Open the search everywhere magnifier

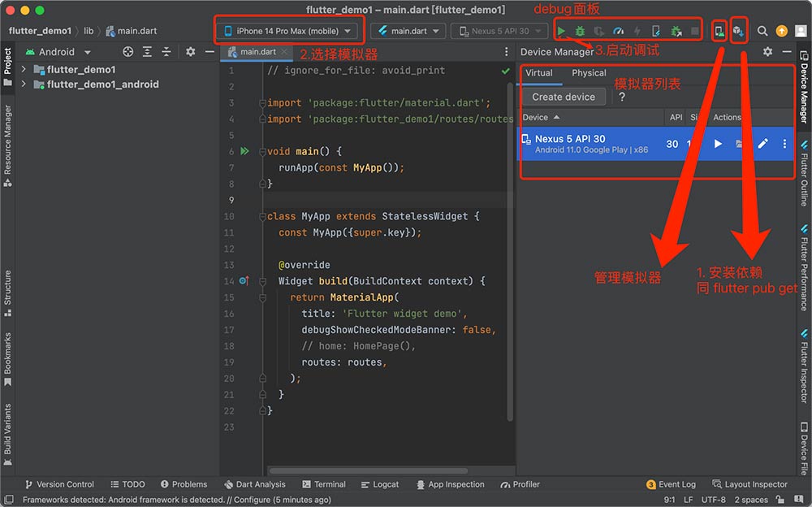(x=762, y=31)
